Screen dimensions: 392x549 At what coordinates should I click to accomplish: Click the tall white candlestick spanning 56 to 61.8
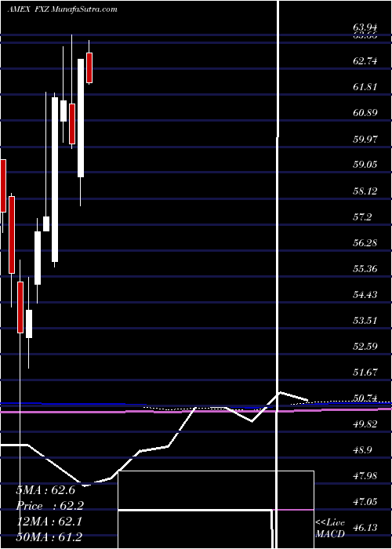click(x=55, y=180)
